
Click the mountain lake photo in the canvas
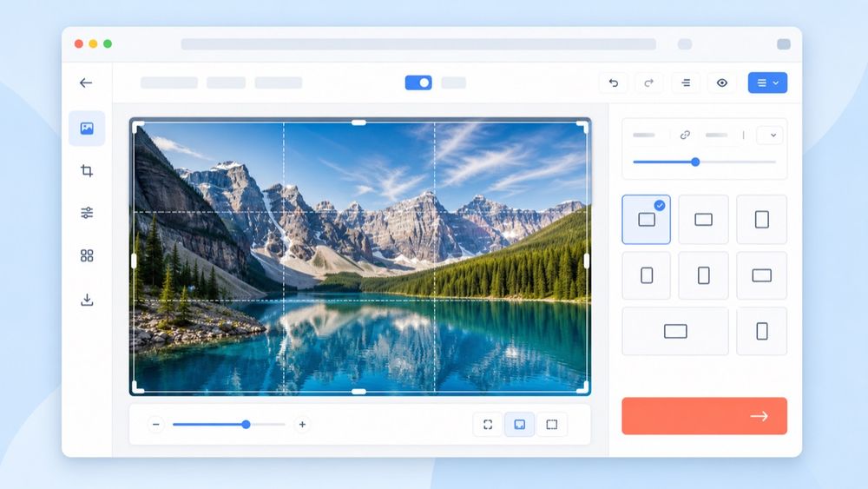pyautogui.click(x=360, y=257)
